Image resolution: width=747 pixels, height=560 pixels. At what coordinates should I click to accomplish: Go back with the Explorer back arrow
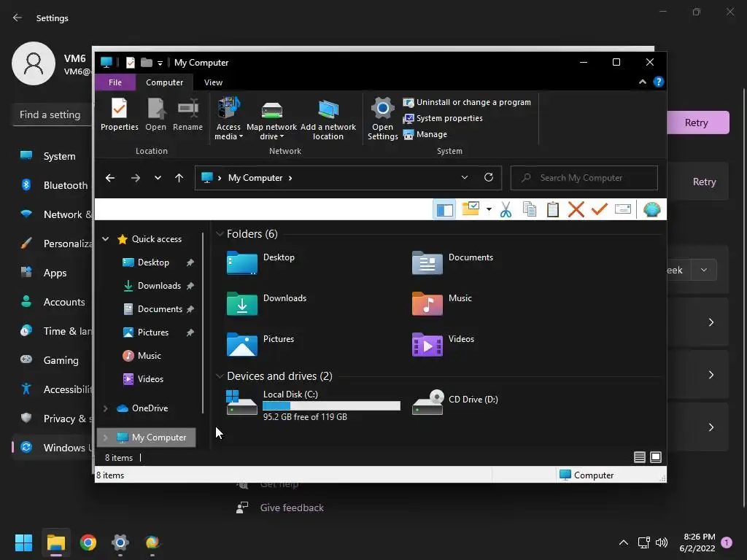[110, 178]
